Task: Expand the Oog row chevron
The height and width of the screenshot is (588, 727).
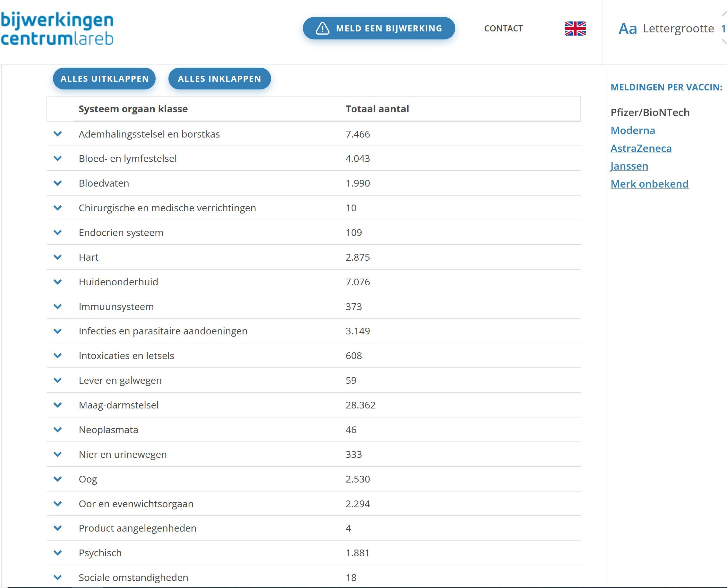Action: click(58, 479)
